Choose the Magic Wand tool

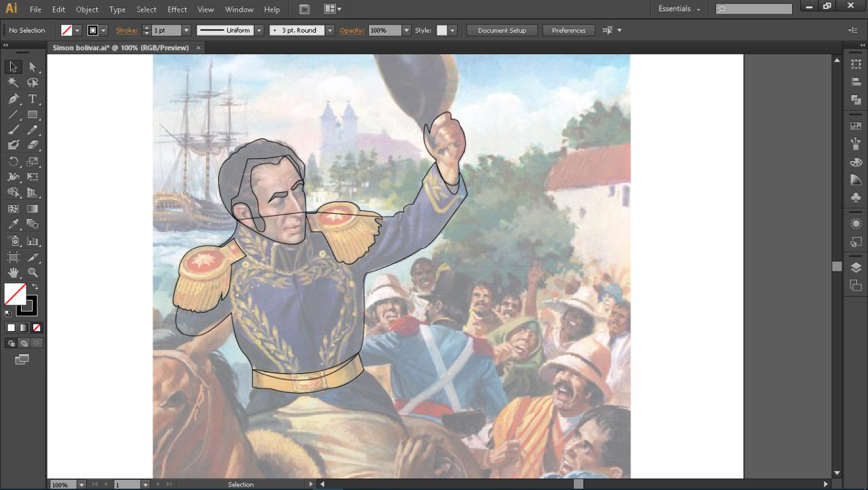[13, 83]
